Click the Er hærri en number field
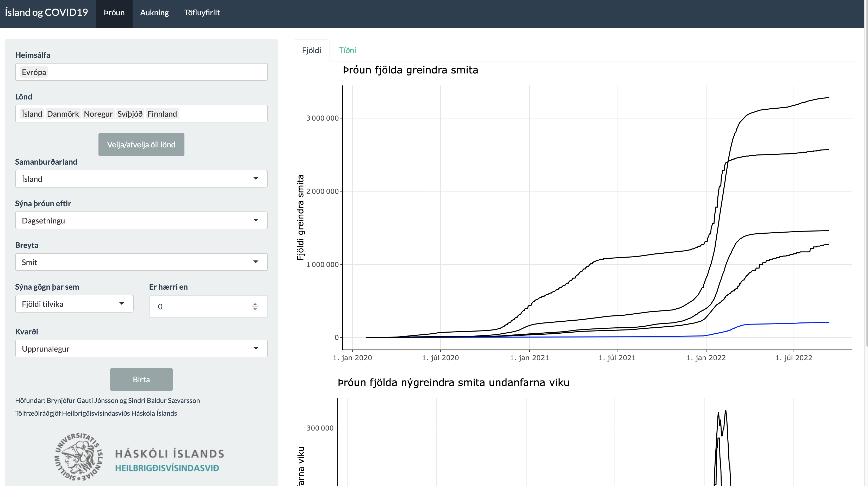This screenshot has width=868, height=486. (202, 307)
